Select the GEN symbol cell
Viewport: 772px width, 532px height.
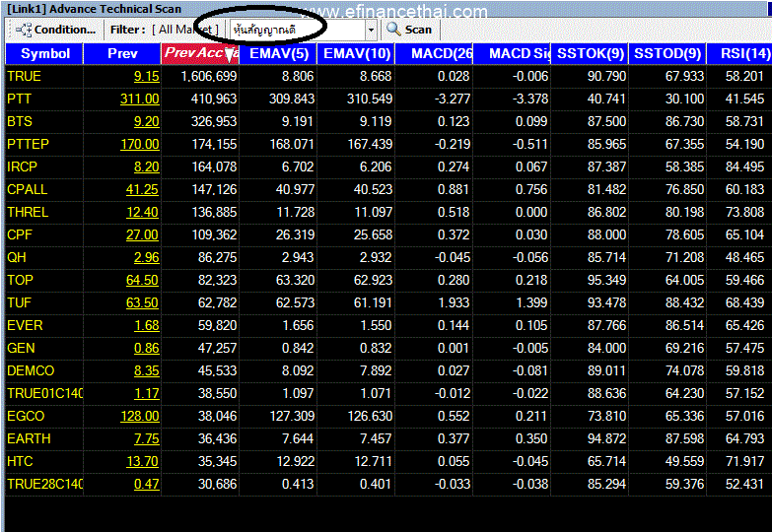pos(43,349)
